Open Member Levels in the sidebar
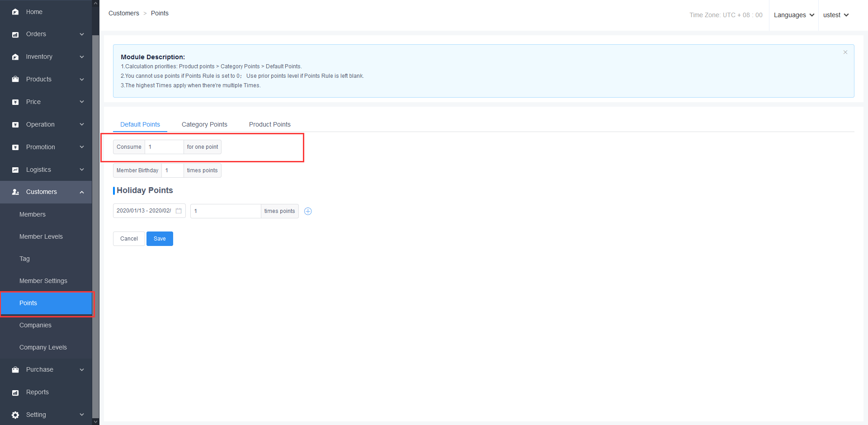 click(x=41, y=236)
